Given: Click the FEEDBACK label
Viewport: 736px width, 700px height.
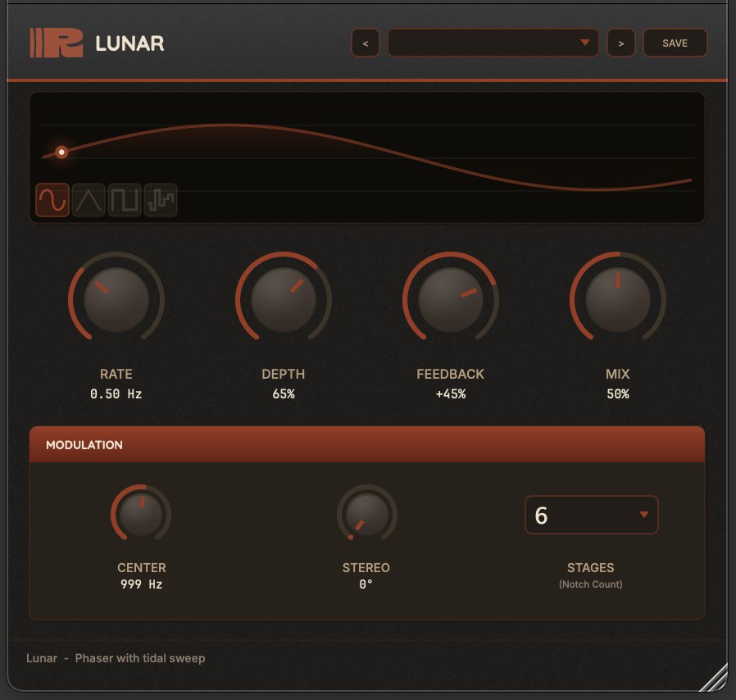Looking at the screenshot, I should [451, 374].
